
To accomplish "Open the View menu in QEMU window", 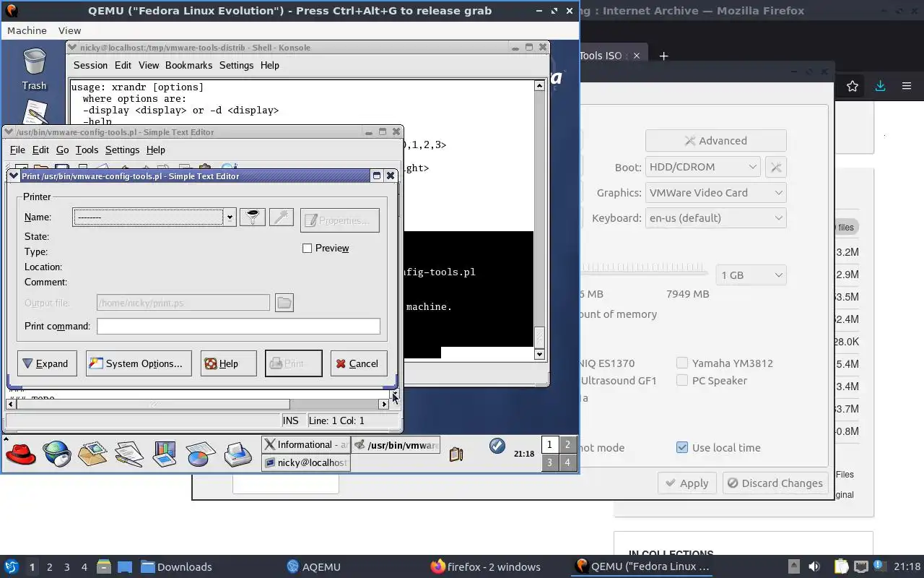I will (x=69, y=30).
